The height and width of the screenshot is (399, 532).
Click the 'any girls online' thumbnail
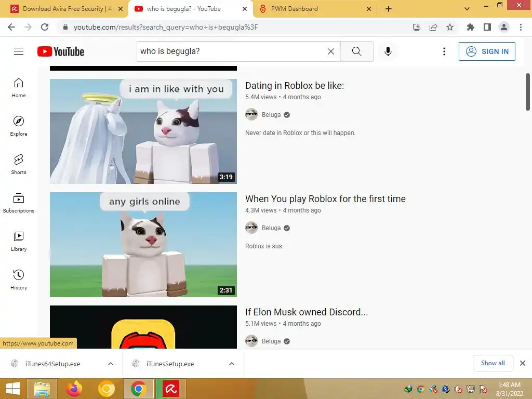point(143,245)
